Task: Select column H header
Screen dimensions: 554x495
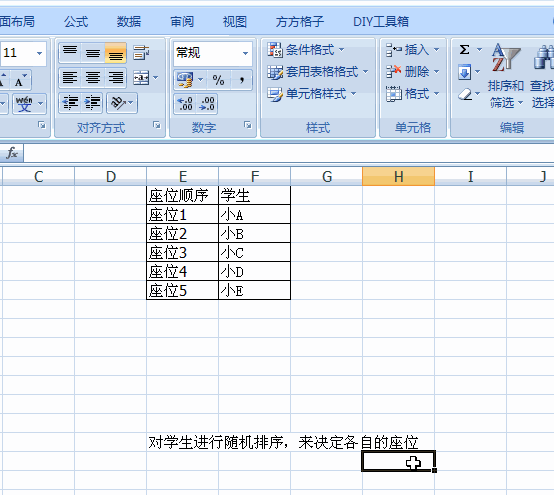Action: tap(399, 176)
